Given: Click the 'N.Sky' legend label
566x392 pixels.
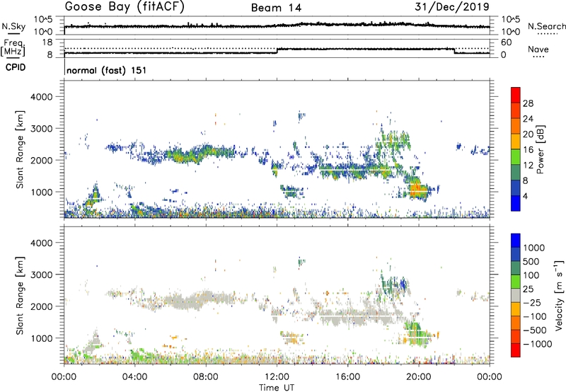Looking at the screenshot, I should [13, 27].
